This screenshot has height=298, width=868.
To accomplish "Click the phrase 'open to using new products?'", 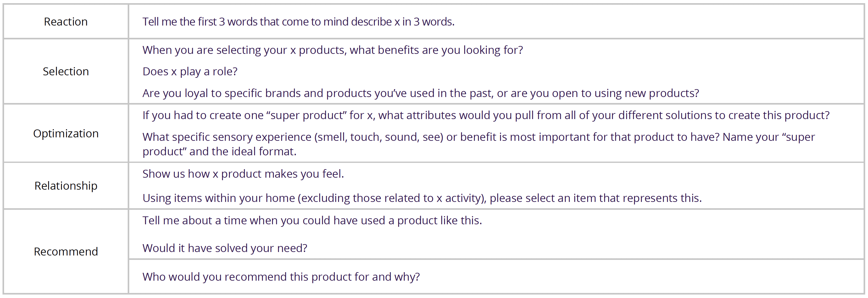I will coord(626,93).
